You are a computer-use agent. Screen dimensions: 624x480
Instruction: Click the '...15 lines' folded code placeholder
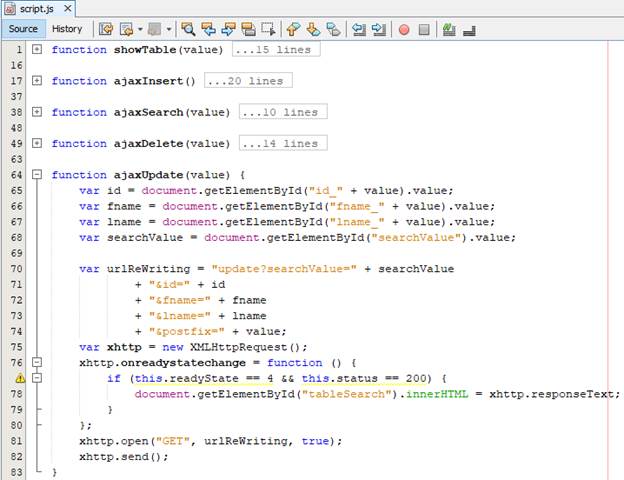click(276, 49)
